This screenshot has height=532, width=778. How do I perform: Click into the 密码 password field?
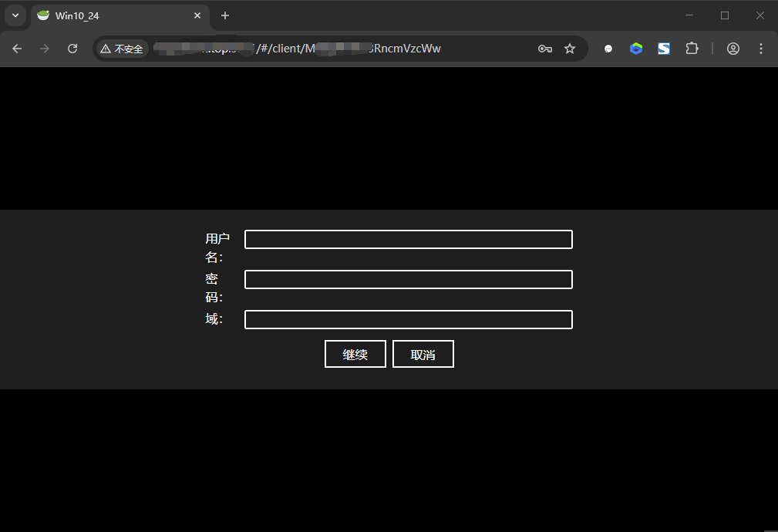(x=408, y=279)
